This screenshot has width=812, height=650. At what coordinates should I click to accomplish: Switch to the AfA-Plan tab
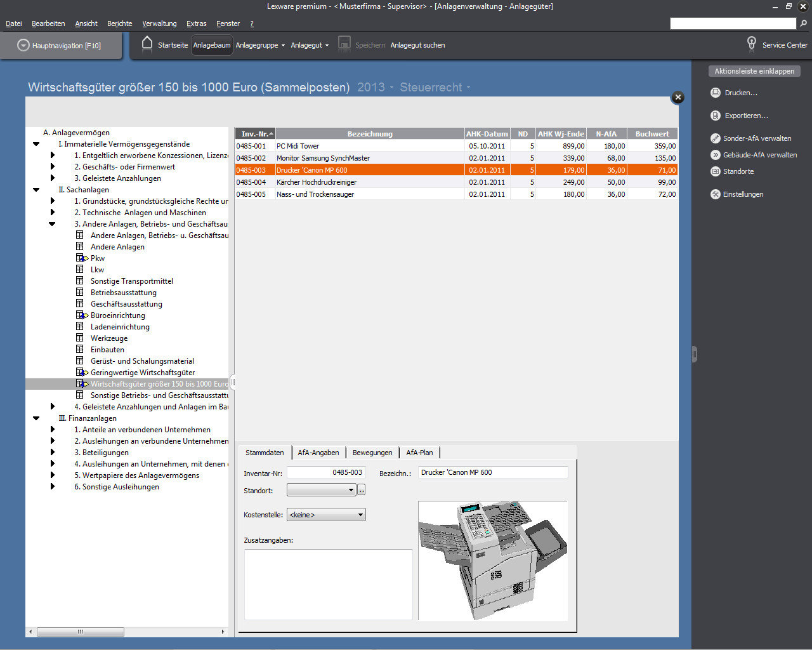(419, 453)
